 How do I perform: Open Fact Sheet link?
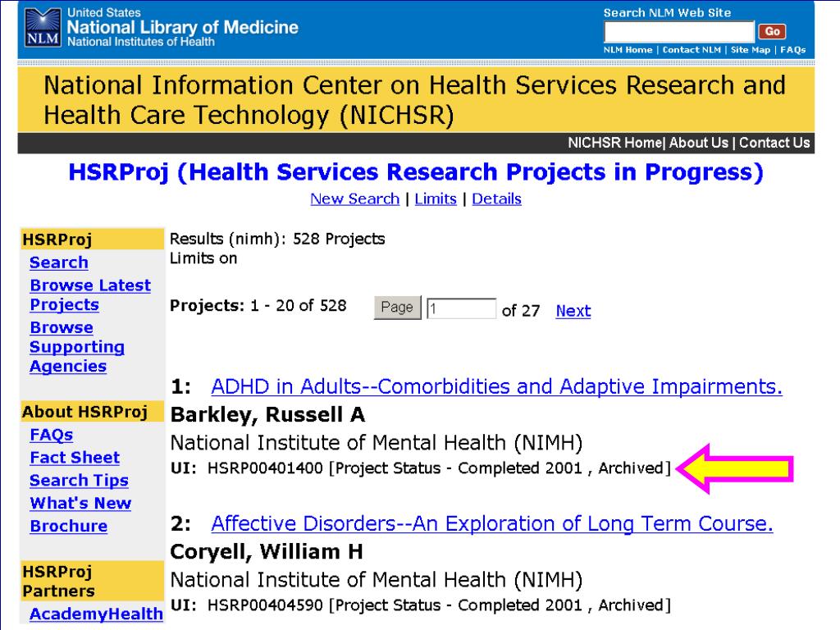pyautogui.click(x=75, y=458)
